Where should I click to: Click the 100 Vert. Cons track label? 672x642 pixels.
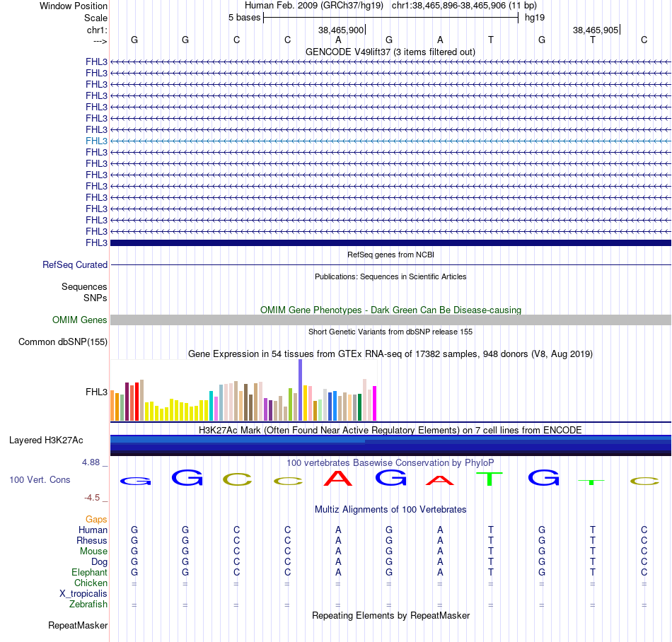pyautogui.click(x=40, y=479)
